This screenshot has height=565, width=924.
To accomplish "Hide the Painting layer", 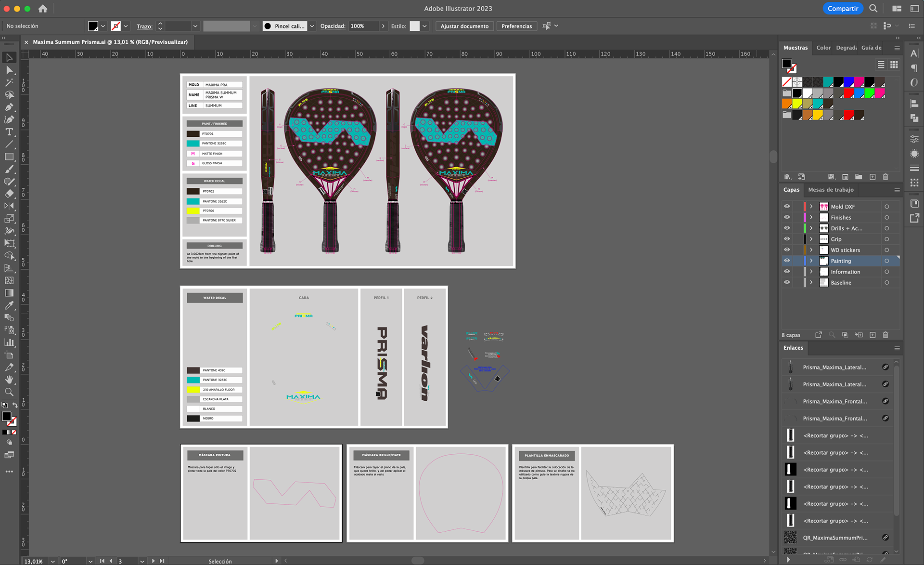I will 787,261.
